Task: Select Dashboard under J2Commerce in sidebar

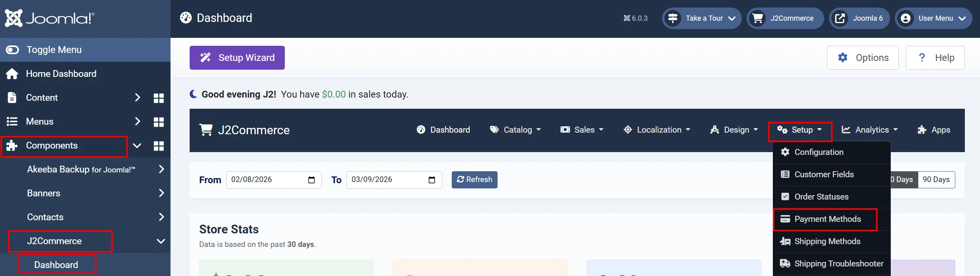Action: pos(56,265)
